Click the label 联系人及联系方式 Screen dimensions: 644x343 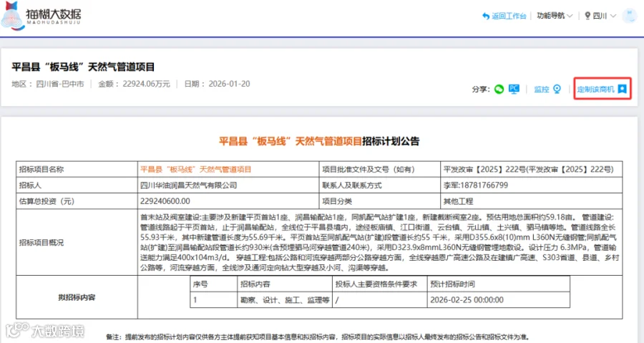[x=352, y=185]
